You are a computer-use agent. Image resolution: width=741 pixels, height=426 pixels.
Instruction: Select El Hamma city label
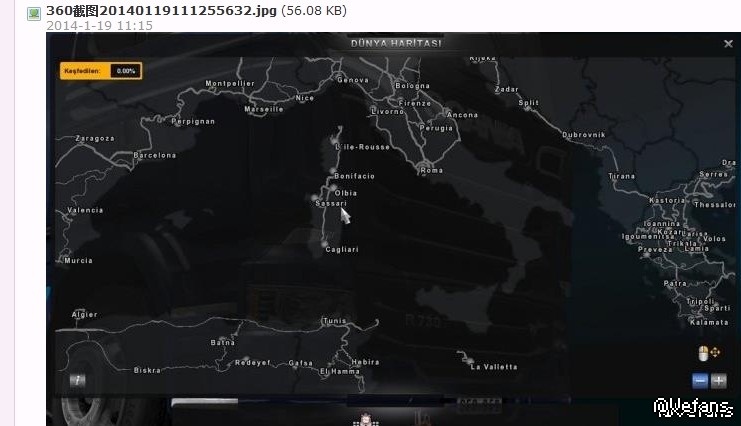tap(340, 372)
